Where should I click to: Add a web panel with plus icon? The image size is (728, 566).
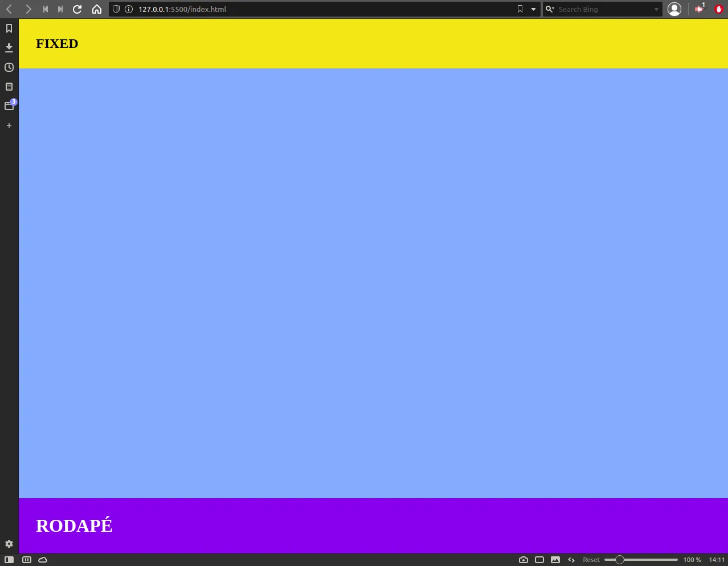click(x=9, y=125)
